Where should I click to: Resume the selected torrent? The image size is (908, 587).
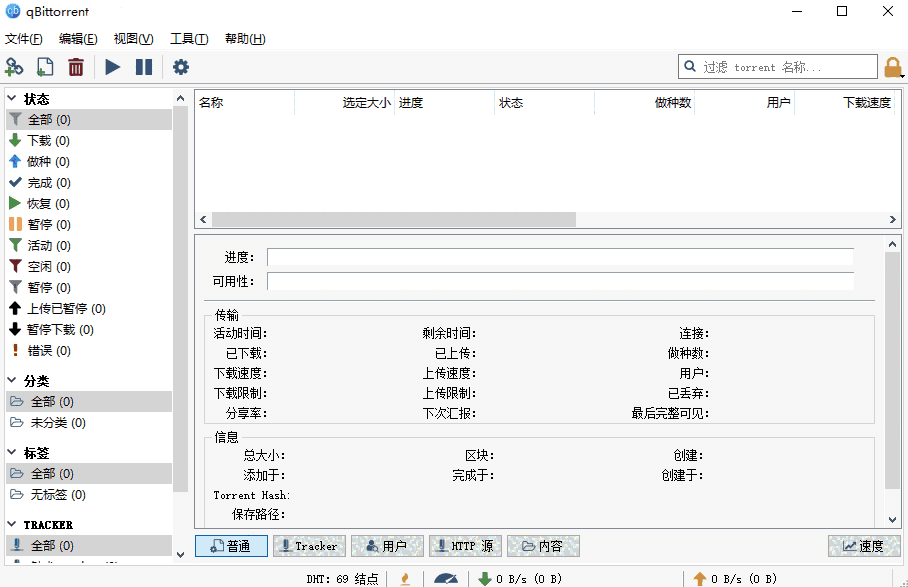(x=112, y=66)
